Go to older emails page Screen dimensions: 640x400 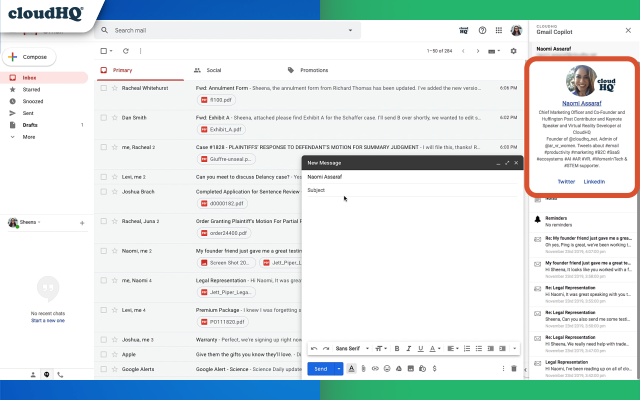click(478, 51)
